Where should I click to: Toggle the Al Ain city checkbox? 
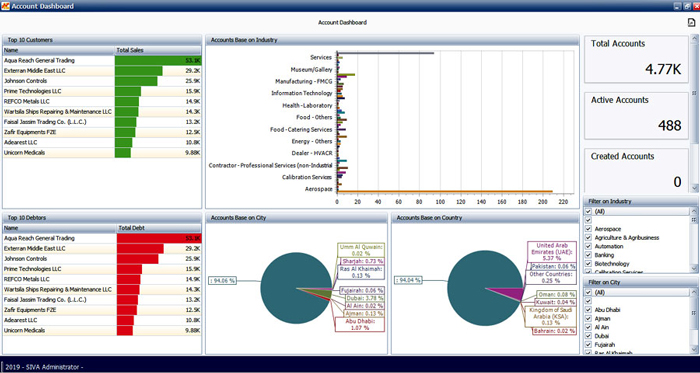[x=588, y=327]
